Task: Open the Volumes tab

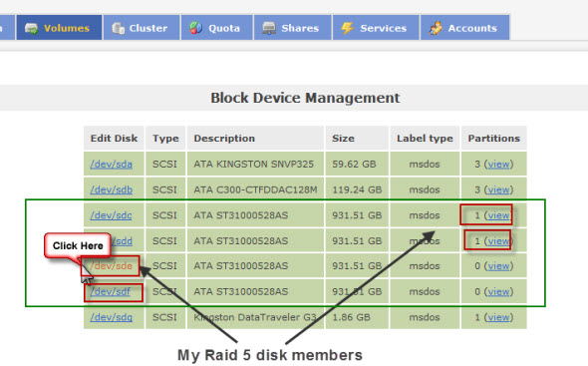Action: pyautogui.click(x=59, y=28)
